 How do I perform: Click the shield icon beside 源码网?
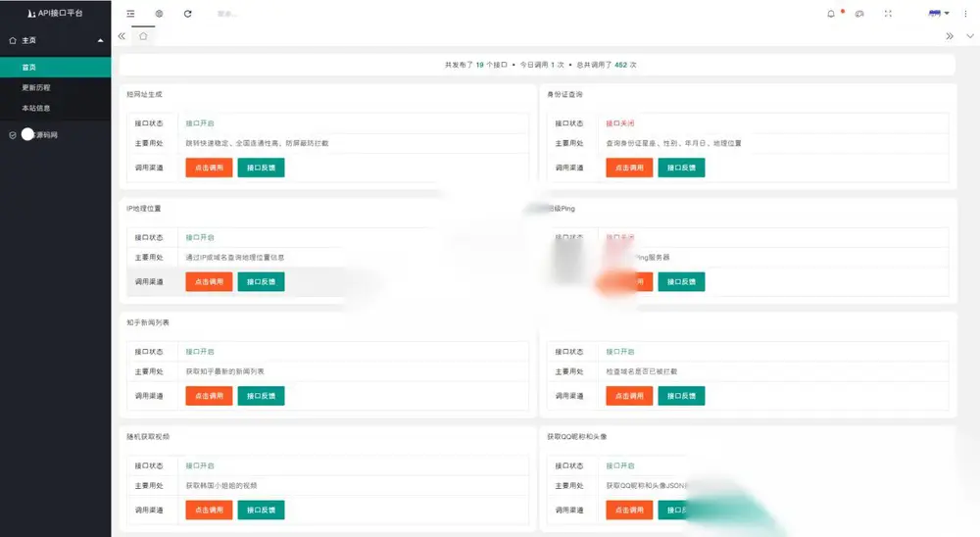(x=13, y=134)
